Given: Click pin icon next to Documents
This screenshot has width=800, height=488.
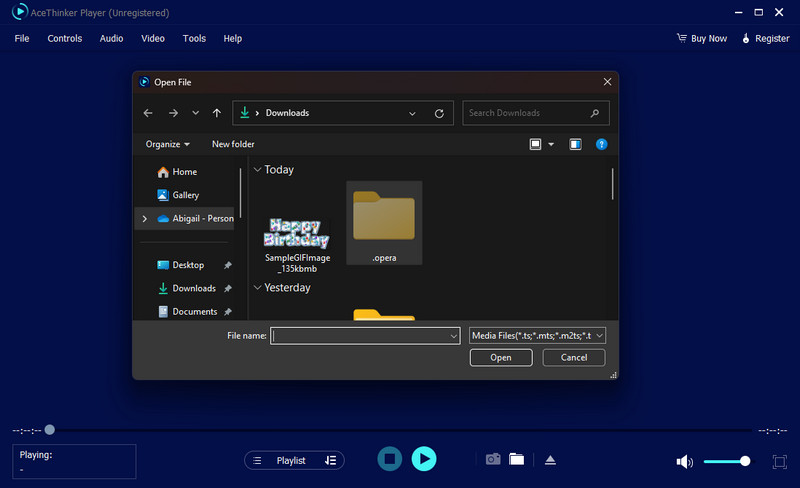Looking at the screenshot, I should coord(228,311).
